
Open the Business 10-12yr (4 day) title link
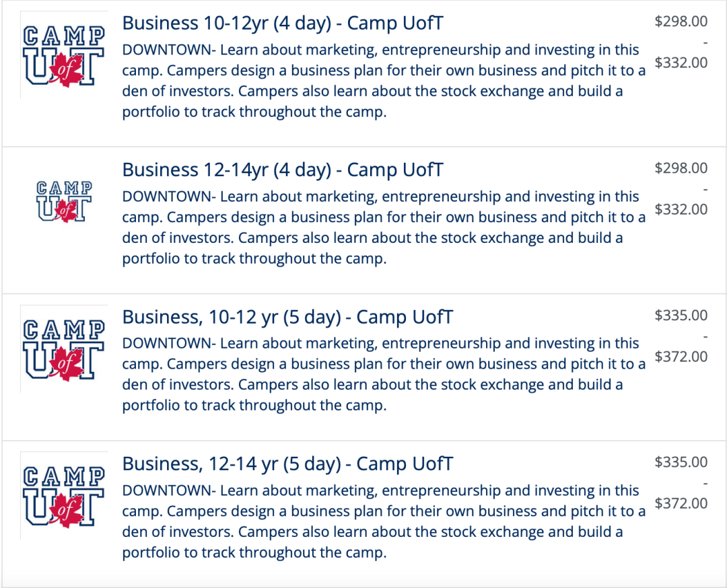tap(283, 23)
